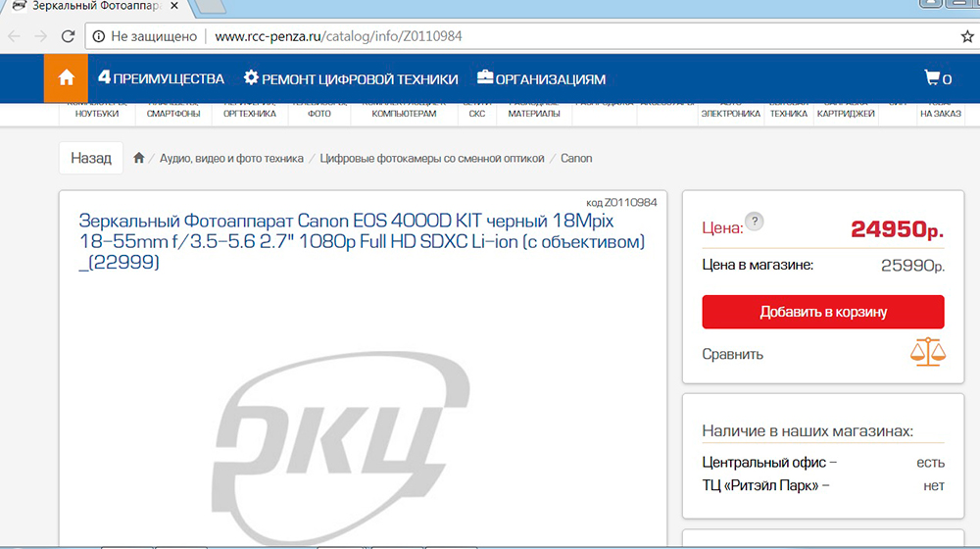This screenshot has width=980, height=549.
Task: Select the Фото catalog category
Action: pyautogui.click(x=319, y=113)
